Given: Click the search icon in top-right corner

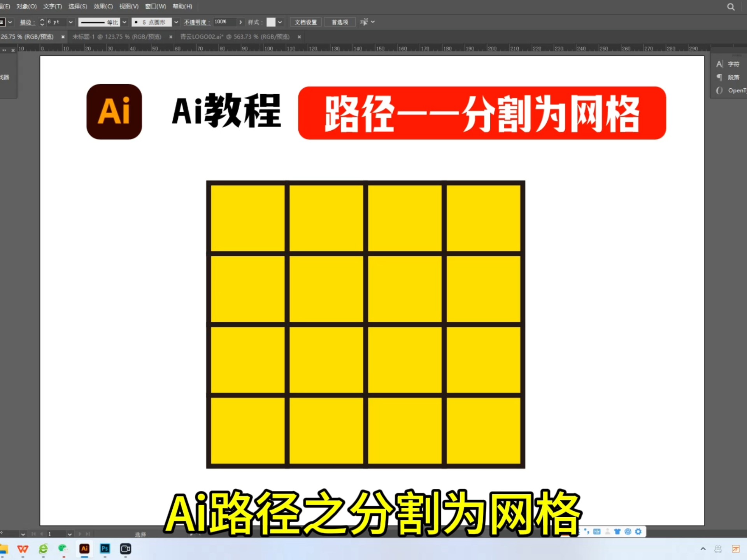Looking at the screenshot, I should [x=731, y=7].
